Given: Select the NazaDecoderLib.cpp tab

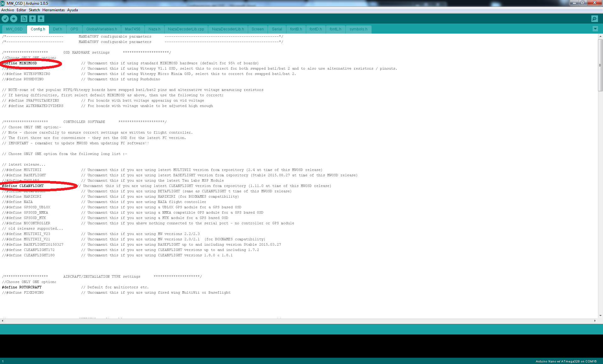Looking at the screenshot, I should (186, 29).
